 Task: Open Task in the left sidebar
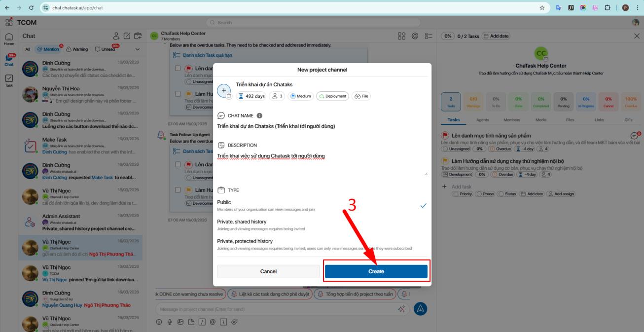[x=9, y=81]
